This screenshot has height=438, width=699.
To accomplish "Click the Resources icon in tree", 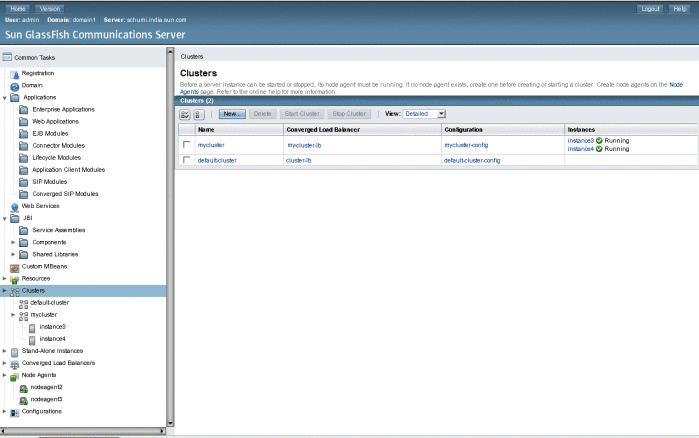I will tap(15, 279).
